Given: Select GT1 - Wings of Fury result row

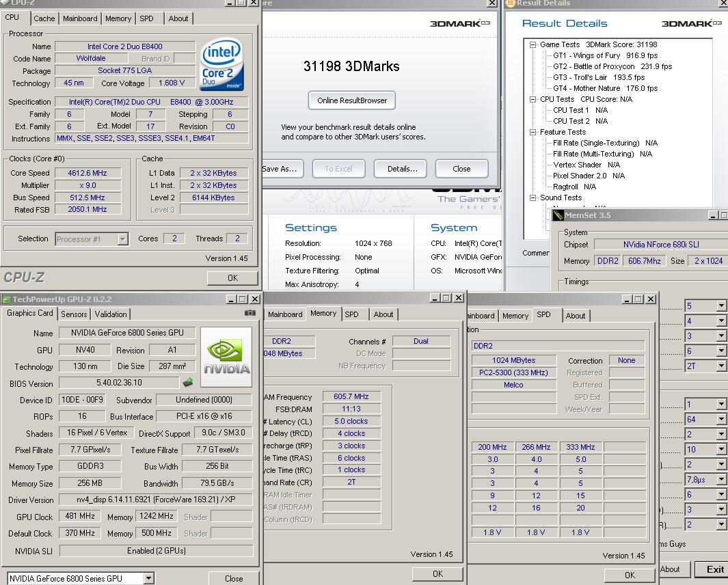Looking at the screenshot, I should 606,55.
